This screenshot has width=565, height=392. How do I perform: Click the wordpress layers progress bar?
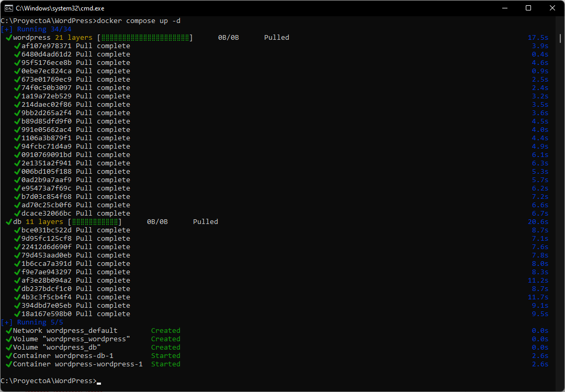click(x=145, y=38)
